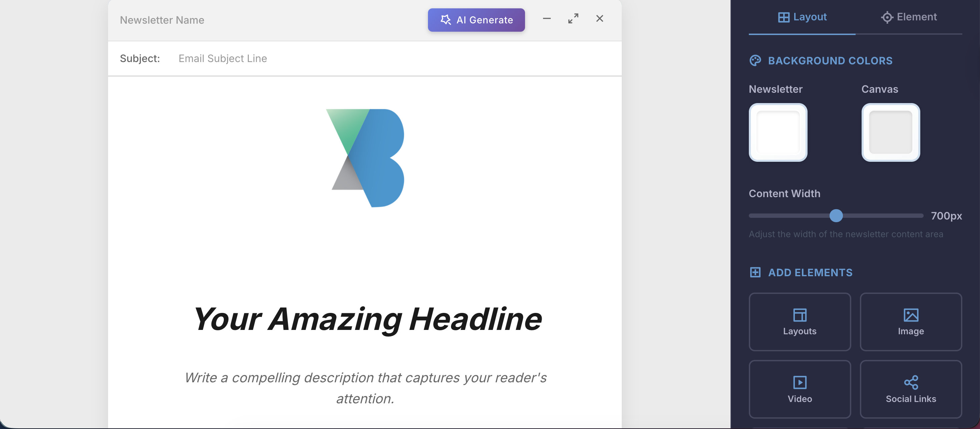Minimize the newsletter editor window

click(x=547, y=18)
